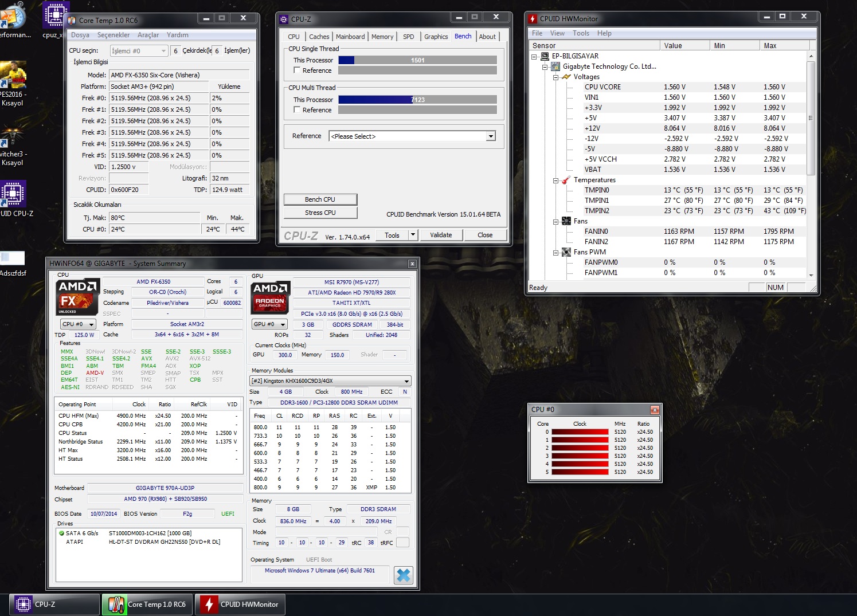Viewport: 857px width, 616px height.
Task: Click the Validate button in CPU-Z
Action: pos(441,235)
